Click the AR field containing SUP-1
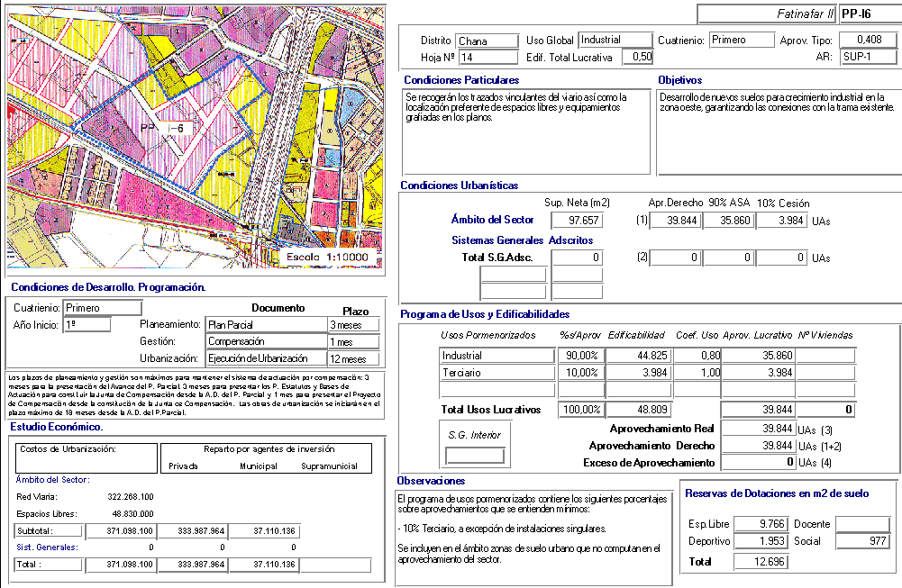 tap(868, 58)
